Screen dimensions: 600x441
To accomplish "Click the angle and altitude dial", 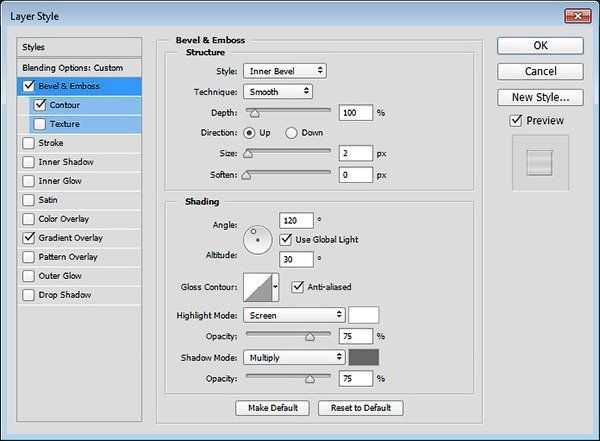I will click(x=258, y=240).
